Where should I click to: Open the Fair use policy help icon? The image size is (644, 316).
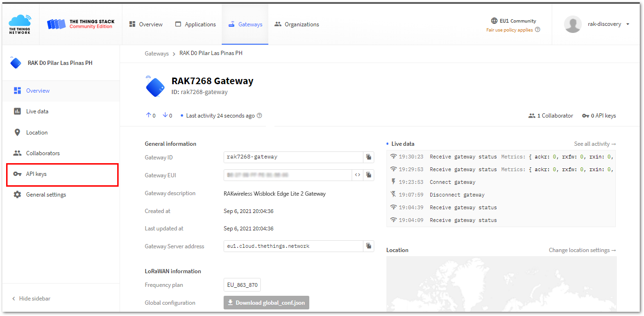(x=537, y=29)
